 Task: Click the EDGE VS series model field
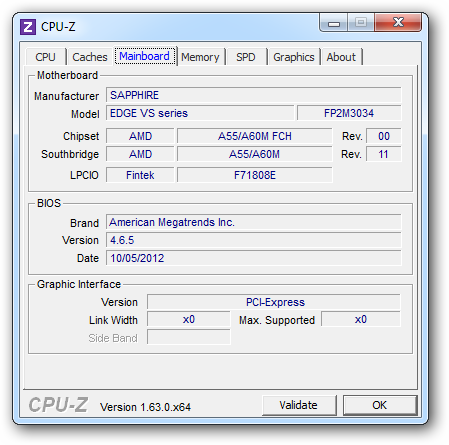200,113
